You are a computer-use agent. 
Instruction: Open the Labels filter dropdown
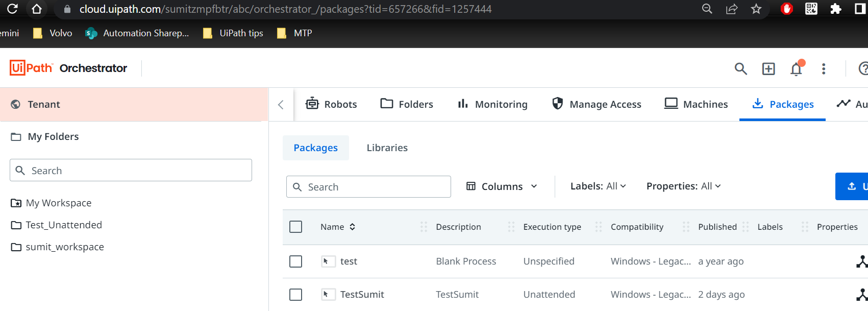pyautogui.click(x=598, y=186)
